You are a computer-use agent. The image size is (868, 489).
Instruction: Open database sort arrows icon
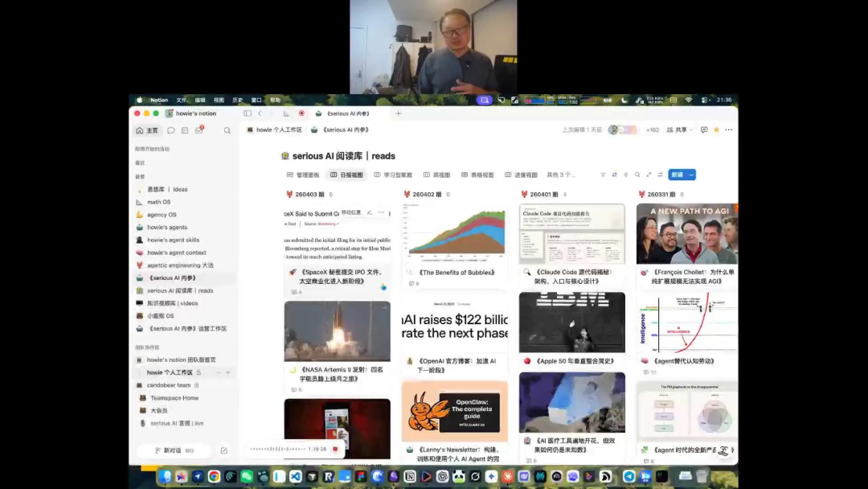tap(615, 175)
